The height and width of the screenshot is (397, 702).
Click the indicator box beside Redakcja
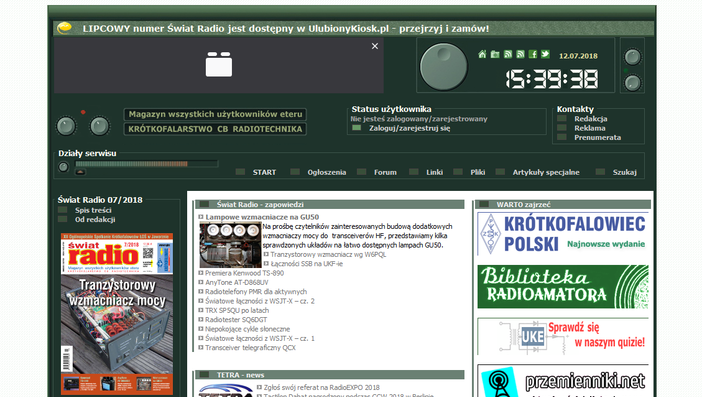pyautogui.click(x=562, y=119)
